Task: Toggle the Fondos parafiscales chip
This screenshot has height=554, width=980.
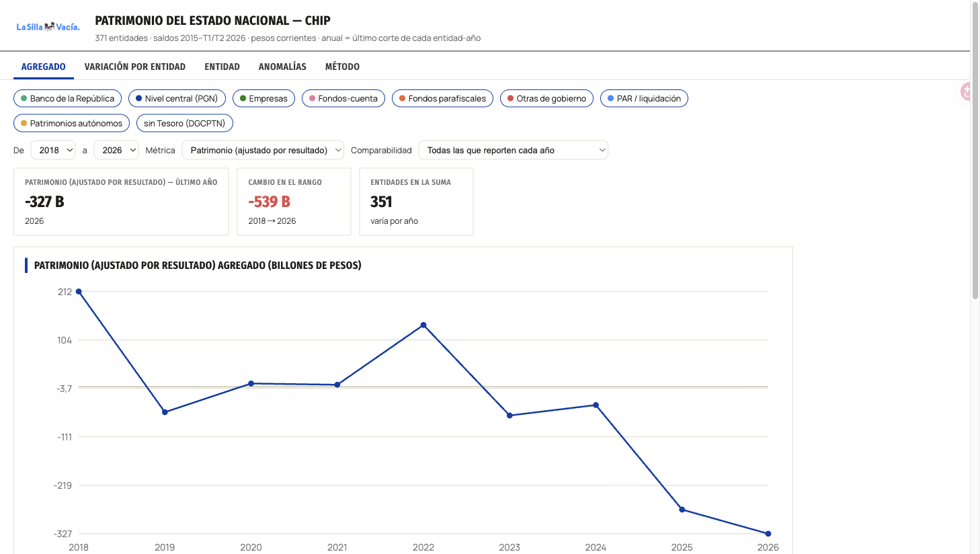Action: point(442,98)
